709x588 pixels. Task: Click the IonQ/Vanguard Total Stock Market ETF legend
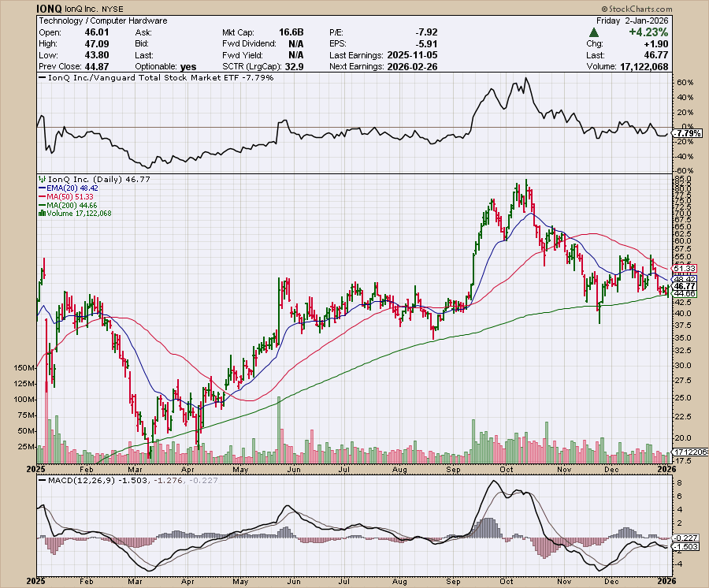[x=157, y=78]
